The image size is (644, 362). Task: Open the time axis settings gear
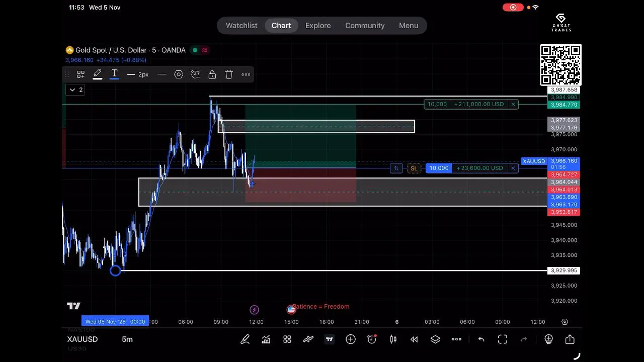coord(565,322)
